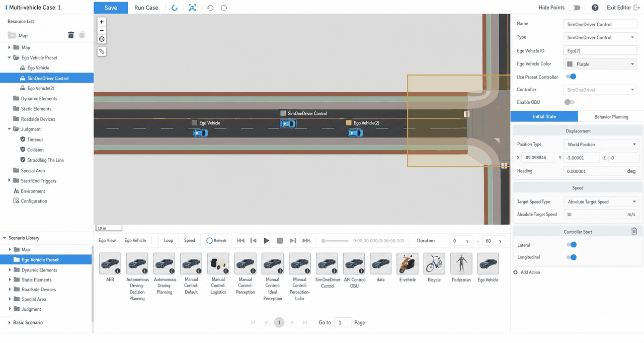Open the Target Speed Type dropdown
Screen dimensions: 644x343
602,201
